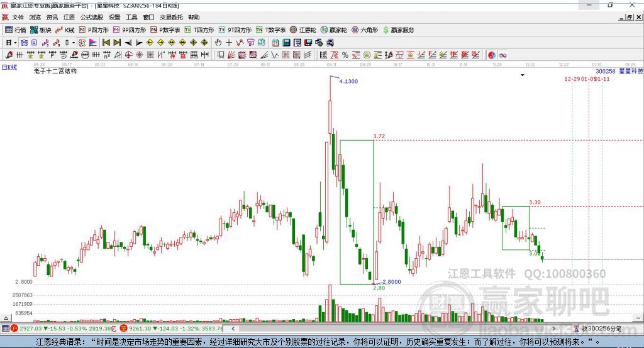The height and width of the screenshot is (348, 644).
Task: Jump to first bar with skip-back arrow
Action: pyautogui.click(x=106, y=43)
